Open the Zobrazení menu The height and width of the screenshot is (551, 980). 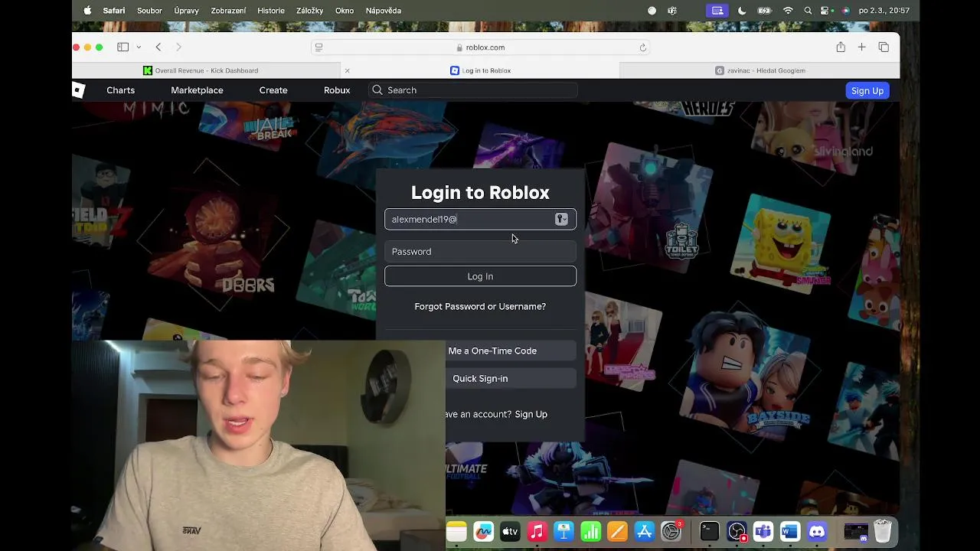228,11
